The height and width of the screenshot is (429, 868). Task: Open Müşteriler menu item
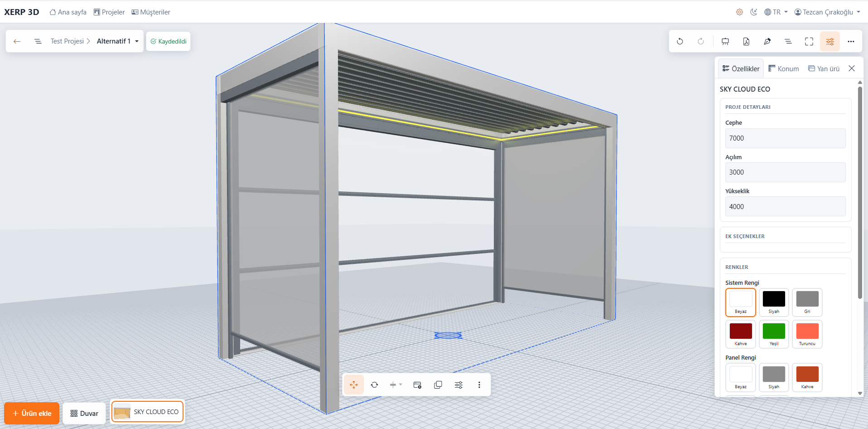click(x=151, y=12)
